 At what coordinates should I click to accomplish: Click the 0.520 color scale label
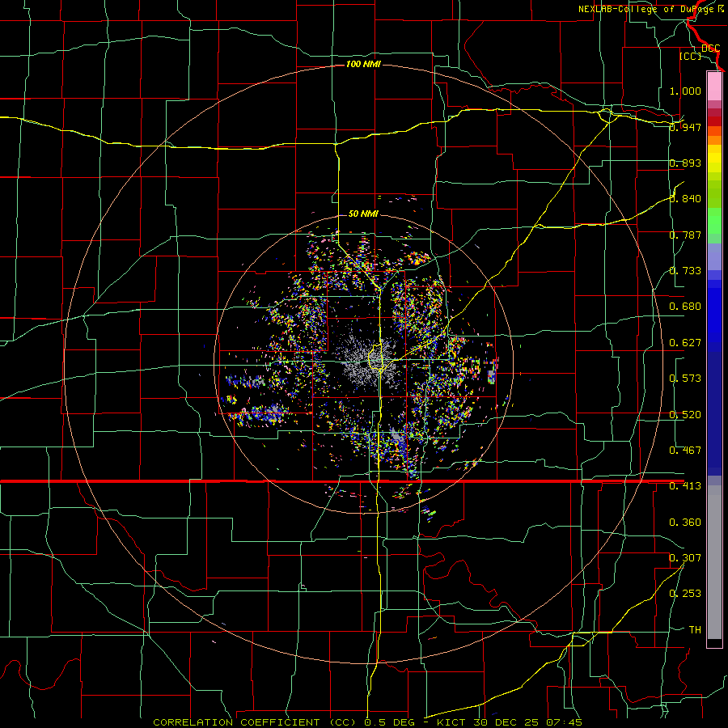coord(685,415)
